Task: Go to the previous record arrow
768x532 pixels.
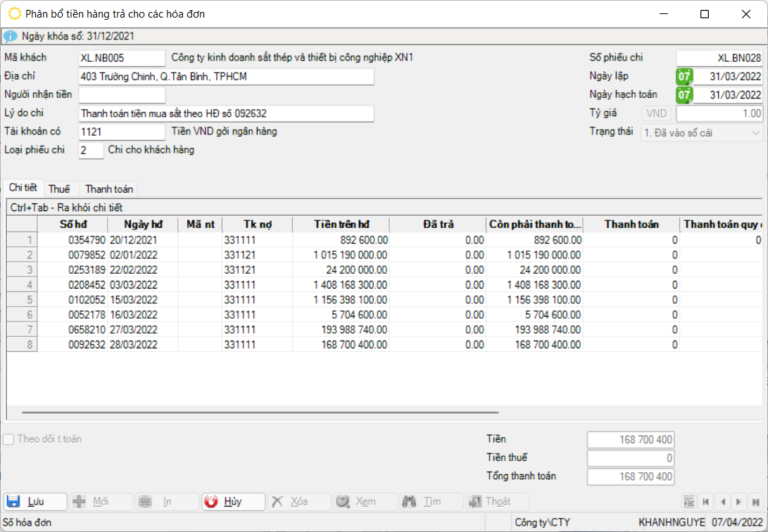Action: click(722, 502)
